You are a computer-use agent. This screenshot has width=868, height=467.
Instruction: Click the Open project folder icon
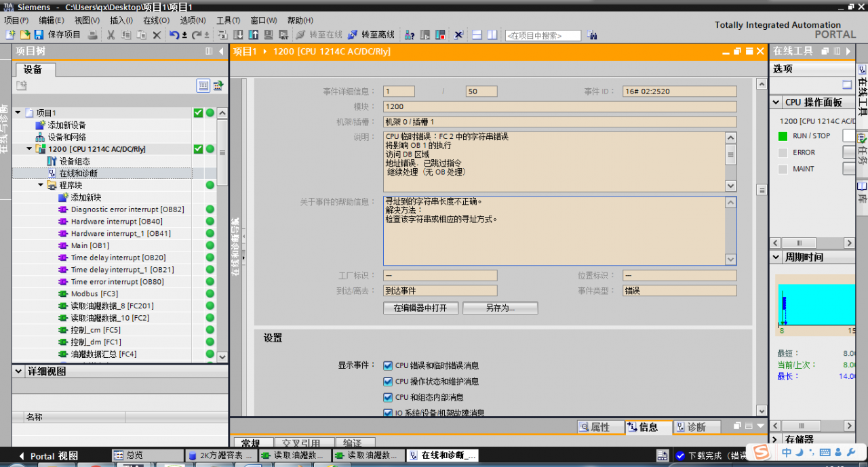[25, 35]
